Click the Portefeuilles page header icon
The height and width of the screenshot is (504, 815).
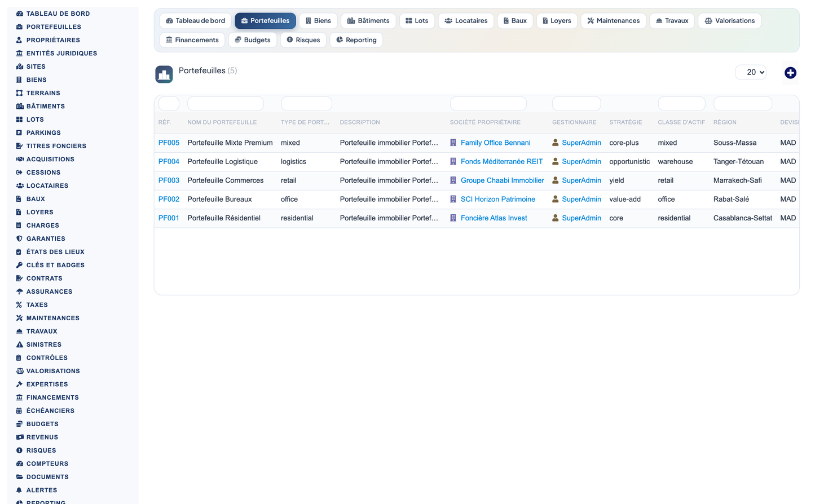point(164,74)
